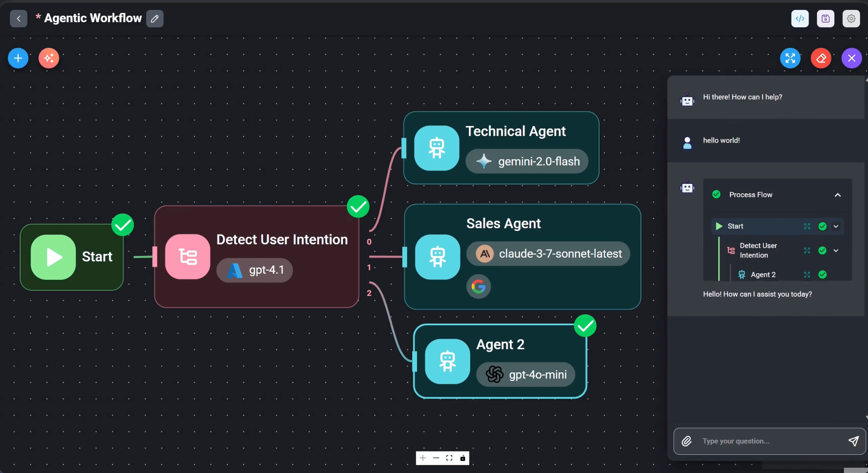This screenshot has height=473, width=868.
Task: Open the code view icon
Action: pos(800,19)
